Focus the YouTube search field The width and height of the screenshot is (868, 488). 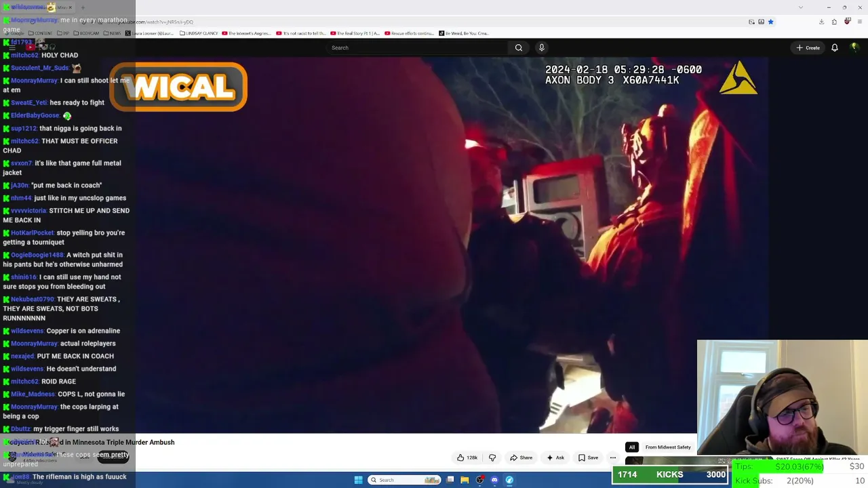[x=417, y=47]
